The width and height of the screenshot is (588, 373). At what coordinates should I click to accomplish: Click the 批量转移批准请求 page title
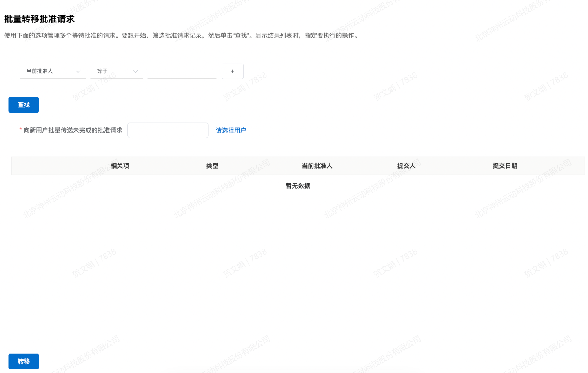click(x=39, y=19)
